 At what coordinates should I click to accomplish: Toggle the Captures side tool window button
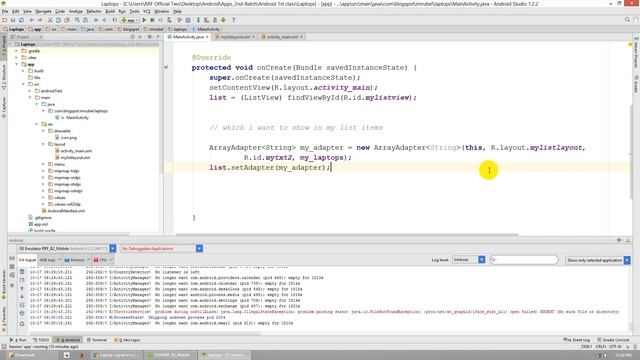coord(4,107)
